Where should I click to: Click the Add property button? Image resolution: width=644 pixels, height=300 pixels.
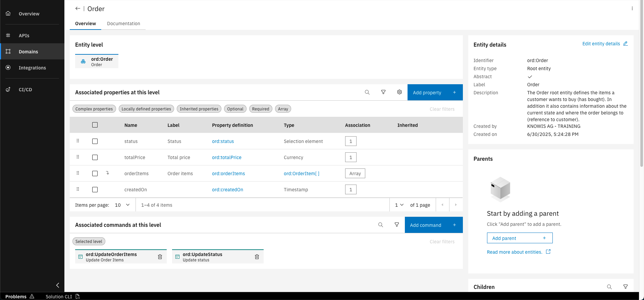435,93
